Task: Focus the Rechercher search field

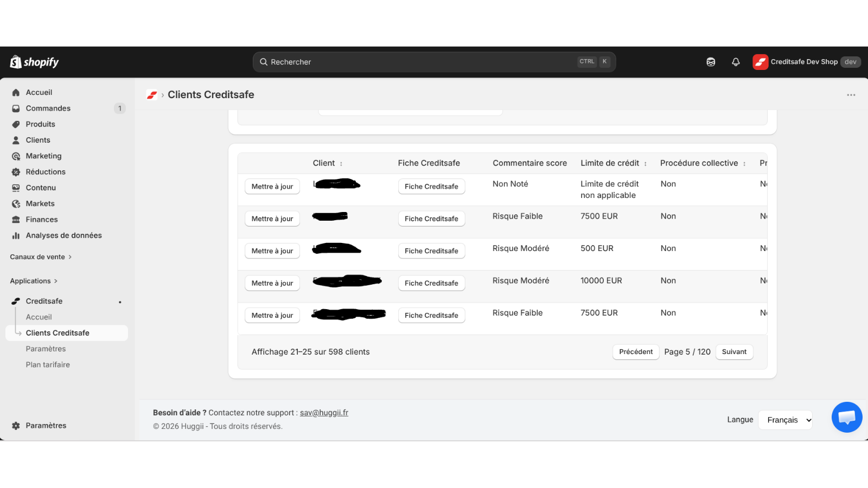Action: tap(434, 62)
